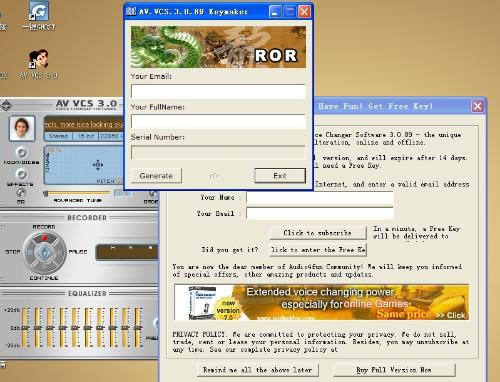Open the Effects round knob button

pos(21,174)
